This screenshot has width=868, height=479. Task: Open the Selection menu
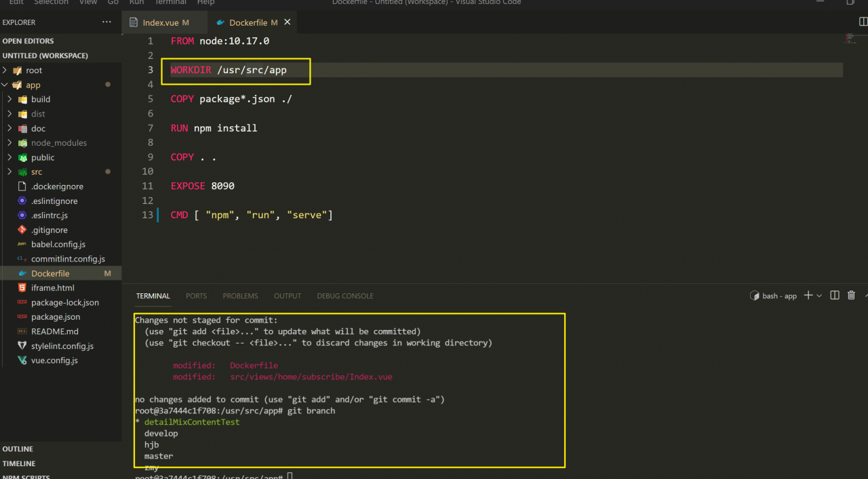tap(52, 2)
